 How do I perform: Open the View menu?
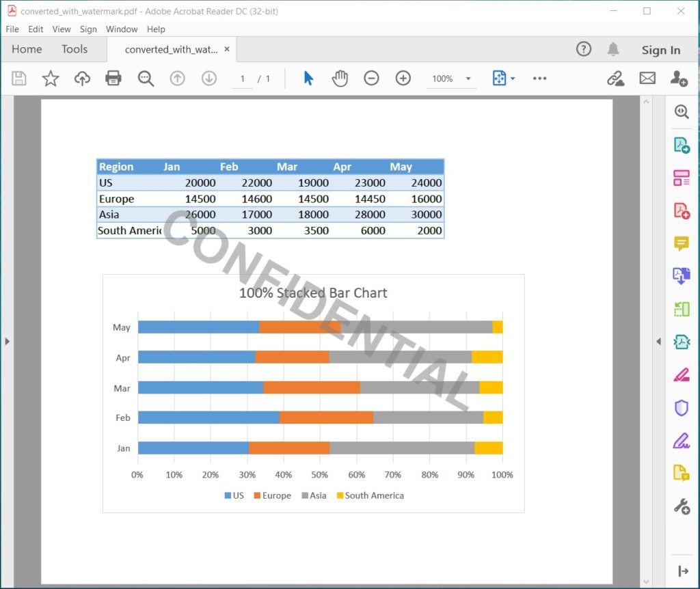pyautogui.click(x=62, y=29)
